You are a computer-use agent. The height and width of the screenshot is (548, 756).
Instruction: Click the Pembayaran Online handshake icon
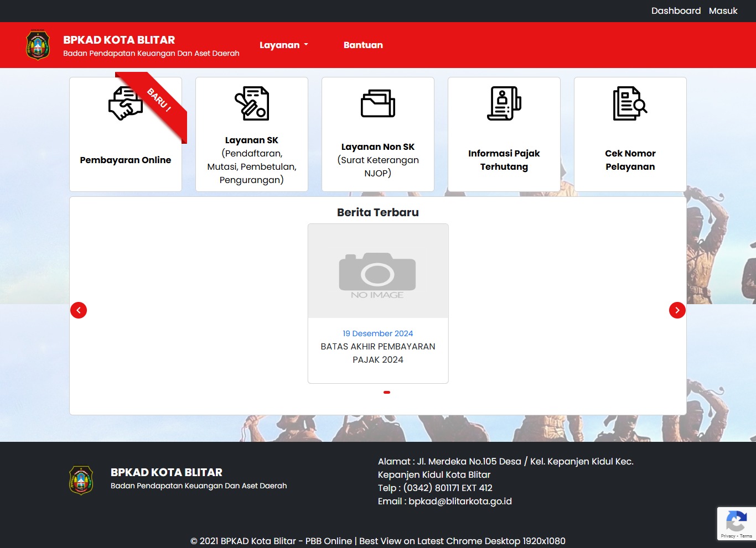tap(126, 103)
